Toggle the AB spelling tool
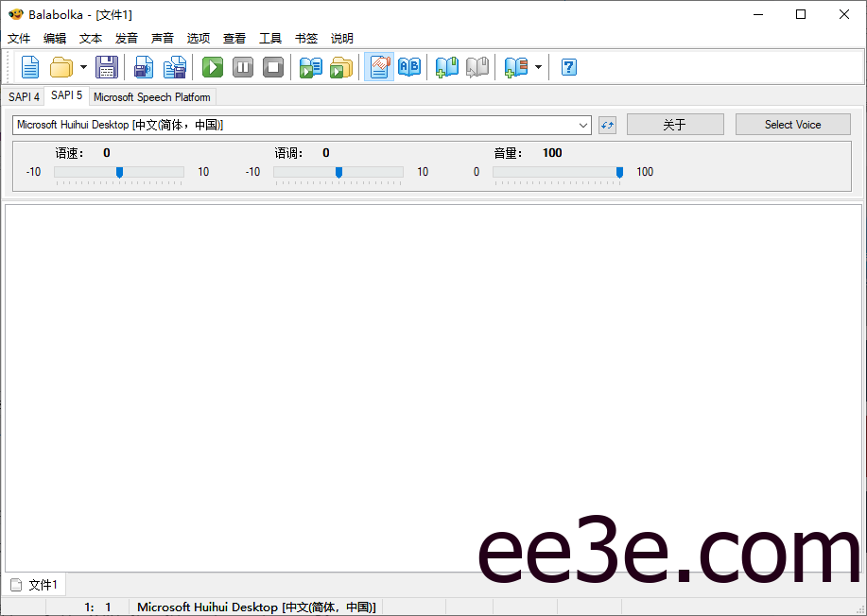 pyautogui.click(x=408, y=67)
